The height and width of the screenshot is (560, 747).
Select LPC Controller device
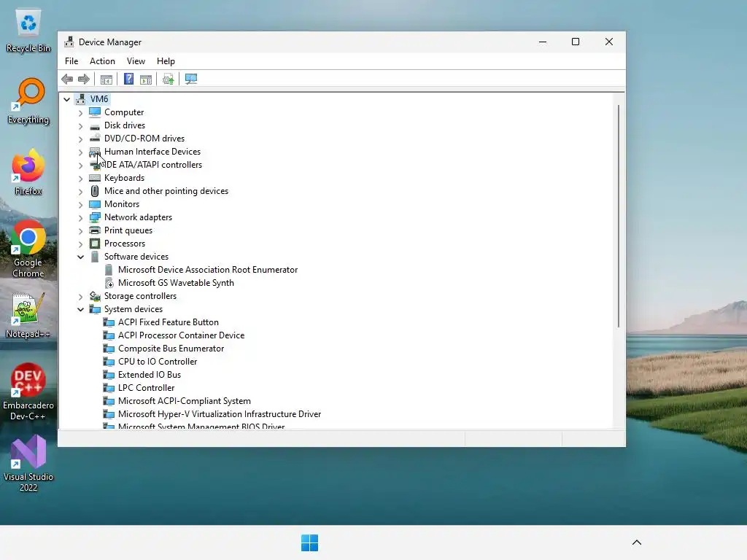point(146,388)
